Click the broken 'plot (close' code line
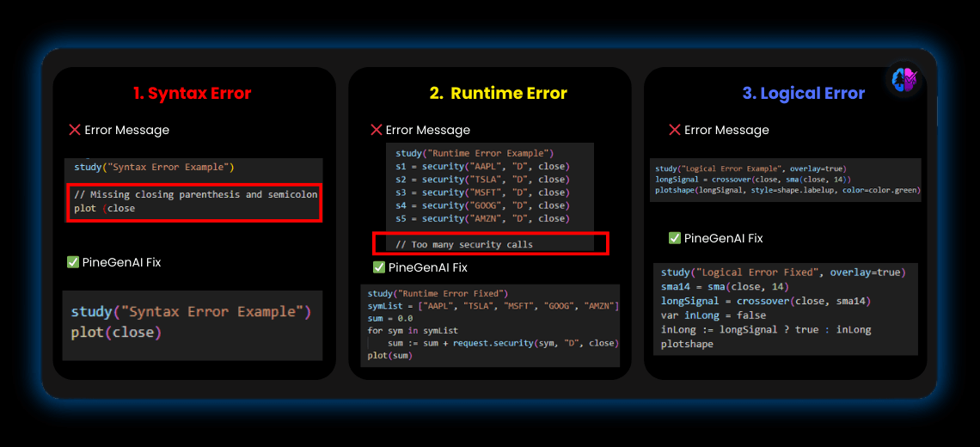 click(x=104, y=209)
